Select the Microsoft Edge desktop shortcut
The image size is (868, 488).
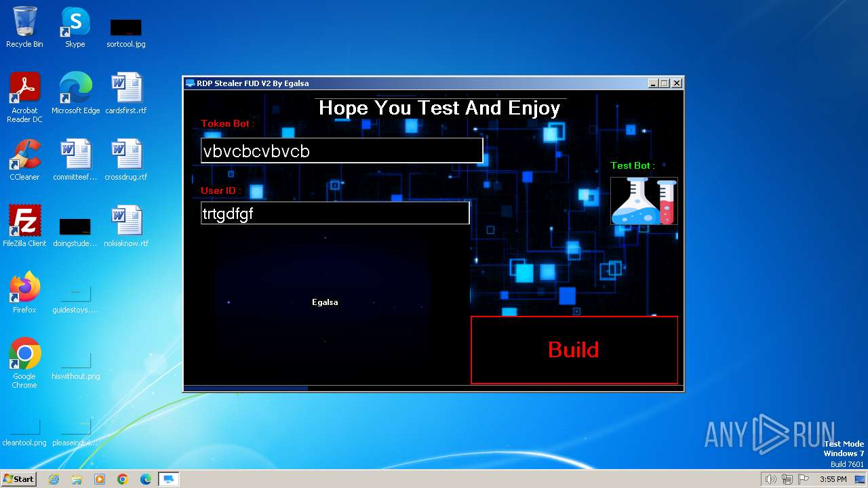pyautogui.click(x=75, y=93)
